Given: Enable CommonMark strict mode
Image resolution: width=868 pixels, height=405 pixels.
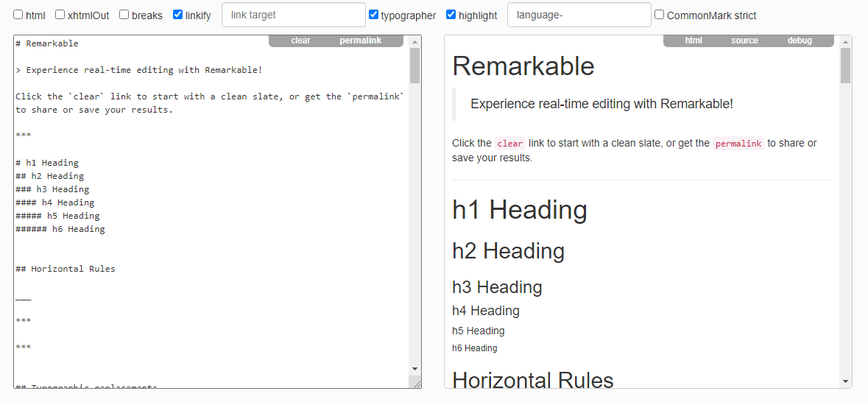Looking at the screenshot, I should click(660, 15).
